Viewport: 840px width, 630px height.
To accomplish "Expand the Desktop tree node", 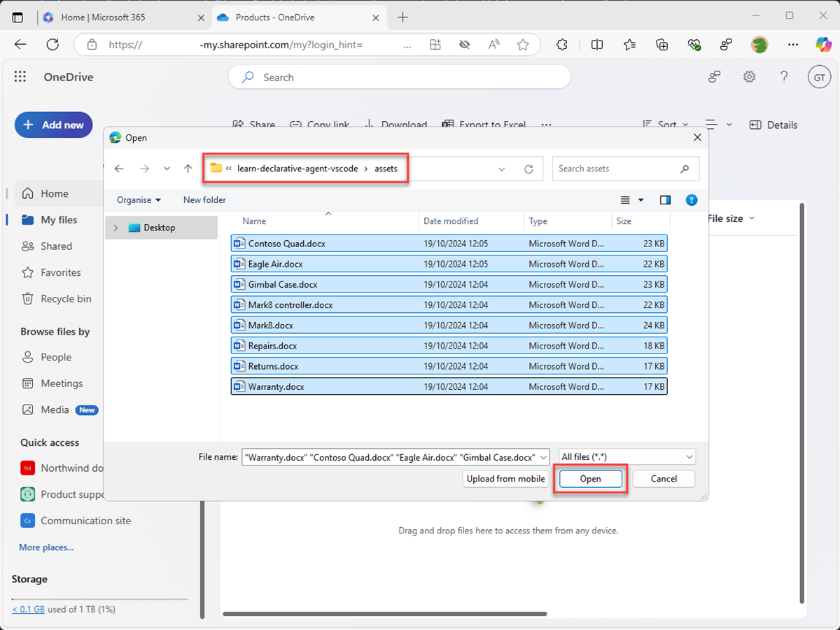I will (x=116, y=227).
